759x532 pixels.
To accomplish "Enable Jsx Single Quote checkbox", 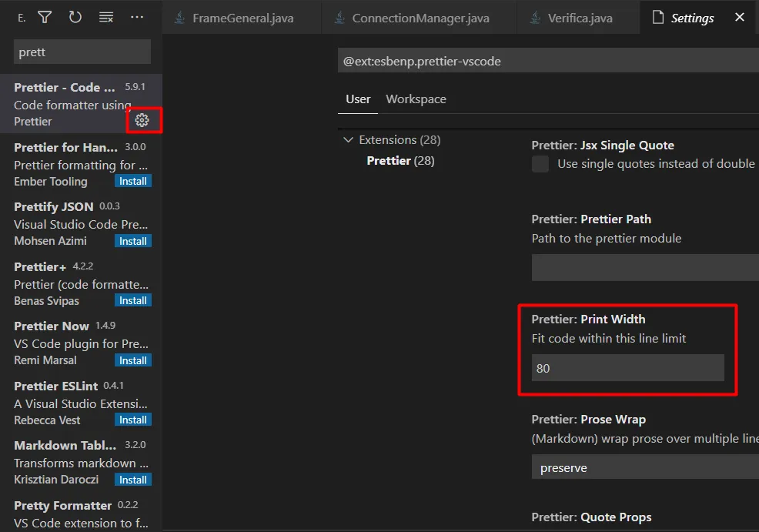I will pyautogui.click(x=540, y=164).
